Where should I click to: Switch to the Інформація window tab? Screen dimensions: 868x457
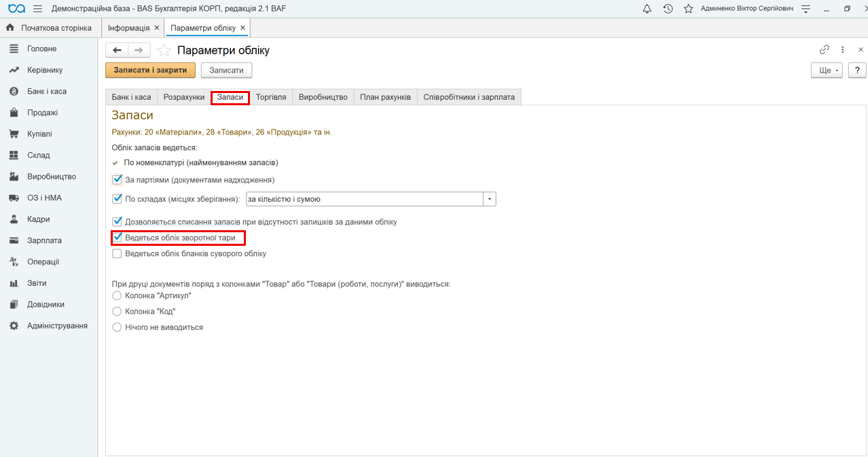click(x=129, y=28)
